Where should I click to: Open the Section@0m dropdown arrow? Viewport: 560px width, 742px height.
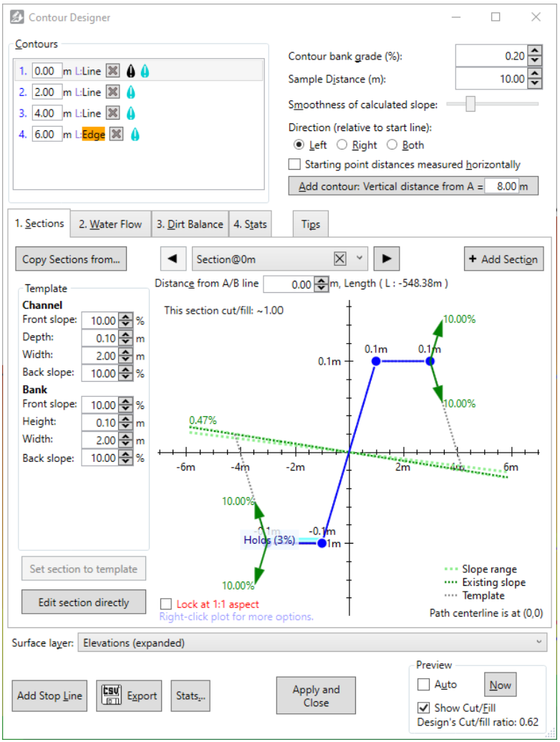tap(359, 259)
